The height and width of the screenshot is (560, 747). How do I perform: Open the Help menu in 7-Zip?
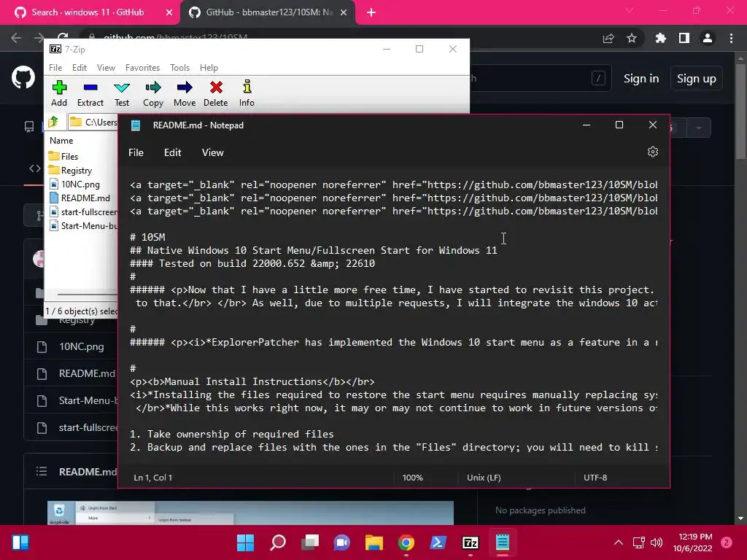click(209, 68)
